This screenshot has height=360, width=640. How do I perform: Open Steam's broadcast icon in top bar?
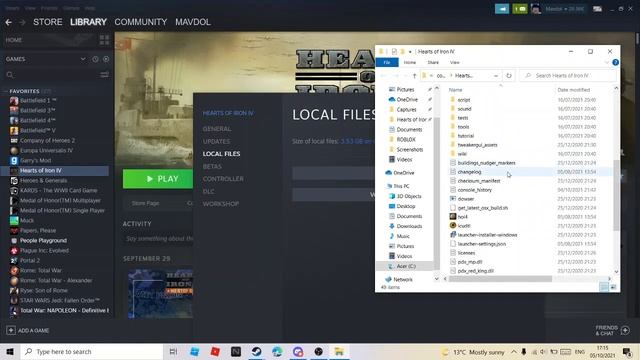point(502,9)
